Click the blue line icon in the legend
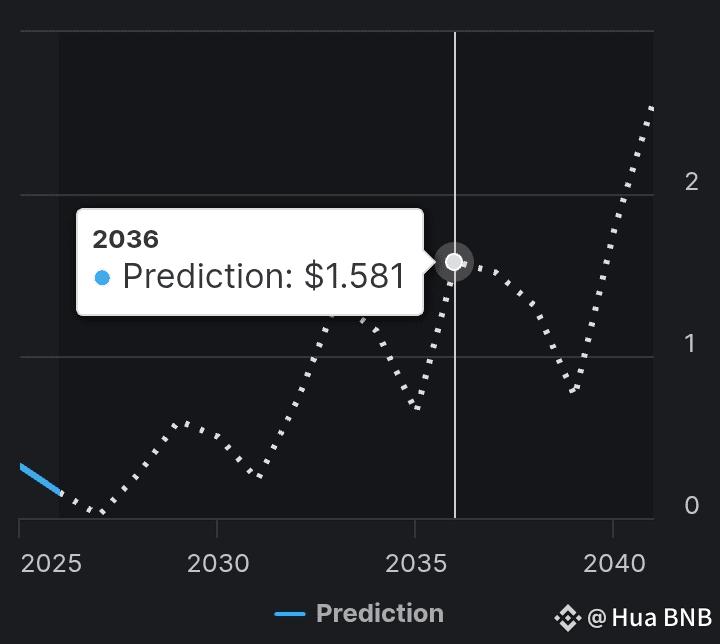 pos(290,614)
